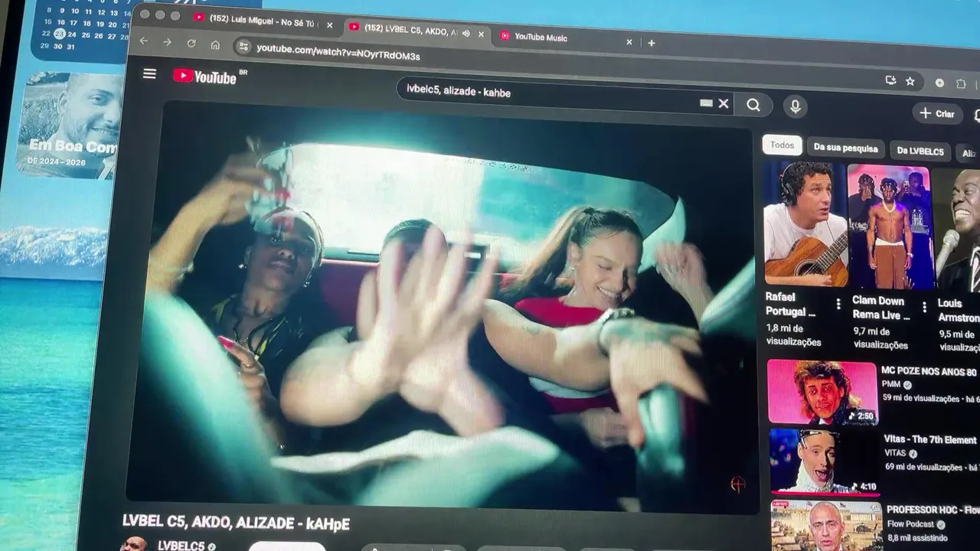Viewport: 980px width, 551px height.
Task: Open MC POZE NOS ANOS 80 title
Action: 929,371
